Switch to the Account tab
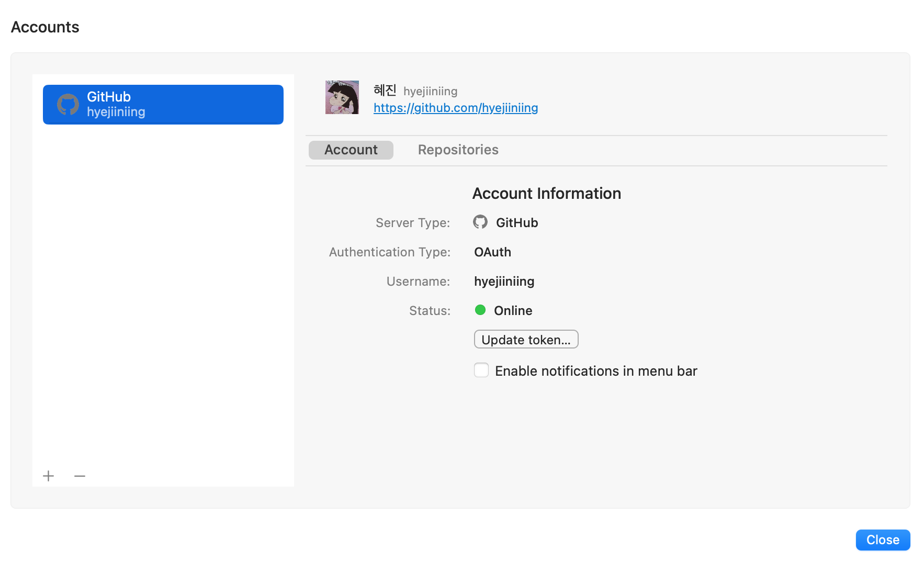 (351, 150)
